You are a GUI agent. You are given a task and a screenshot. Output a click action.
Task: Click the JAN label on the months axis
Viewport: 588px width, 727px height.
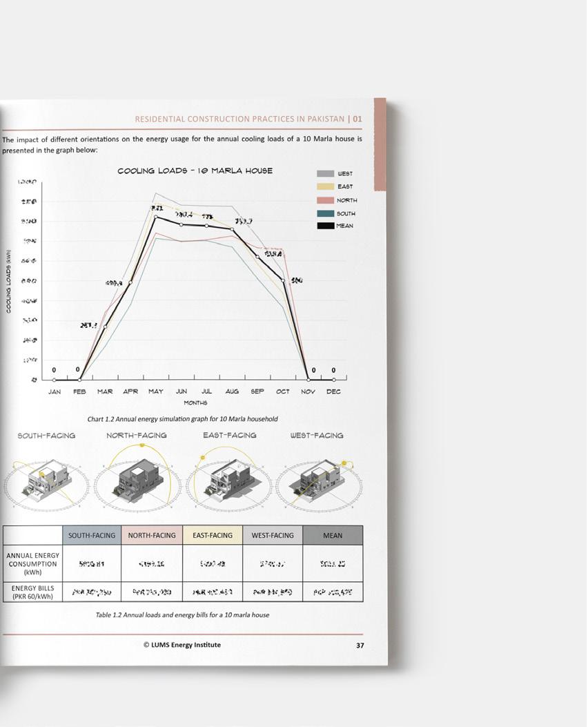[x=55, y=391]
